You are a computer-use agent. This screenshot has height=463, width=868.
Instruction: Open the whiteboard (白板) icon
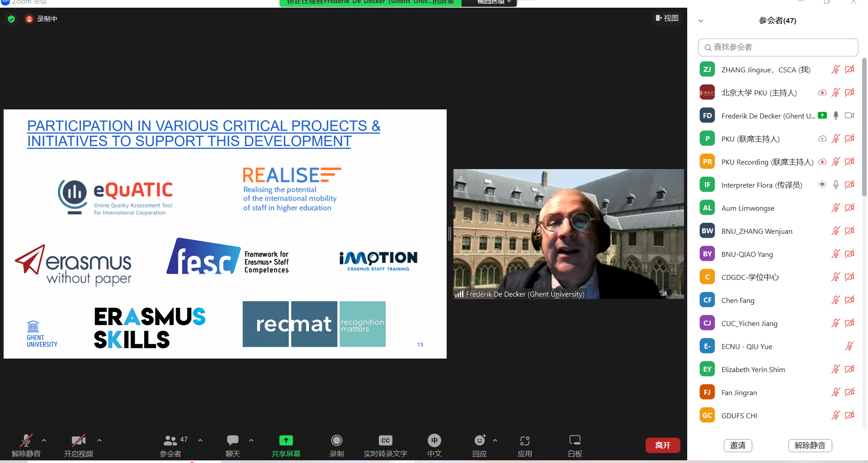(575, 440)
